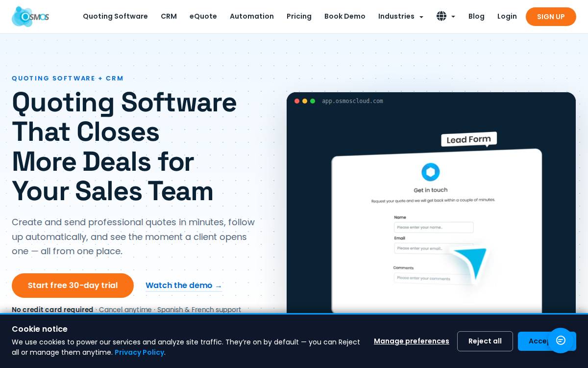Open the eQuote nav link

click(x=203, y=16)
